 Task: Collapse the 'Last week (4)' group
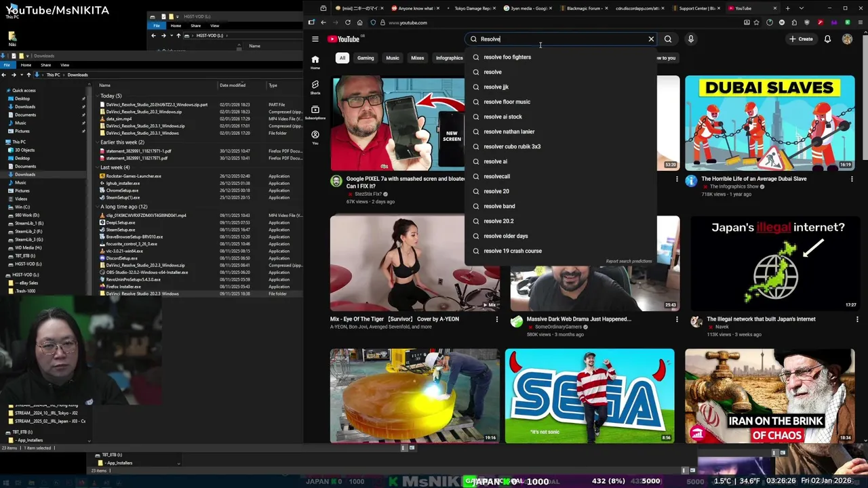coord(97,167)
